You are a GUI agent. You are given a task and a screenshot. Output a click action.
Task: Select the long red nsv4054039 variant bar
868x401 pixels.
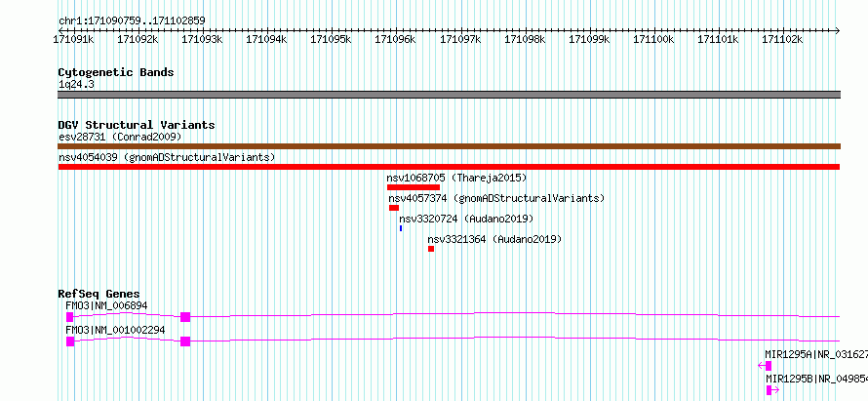click(449, 167)
